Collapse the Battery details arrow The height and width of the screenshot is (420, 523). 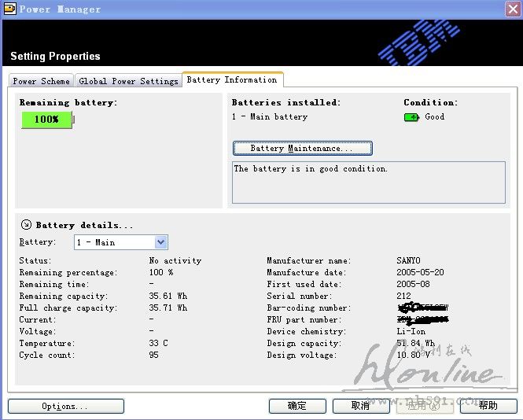click(26, 225)
